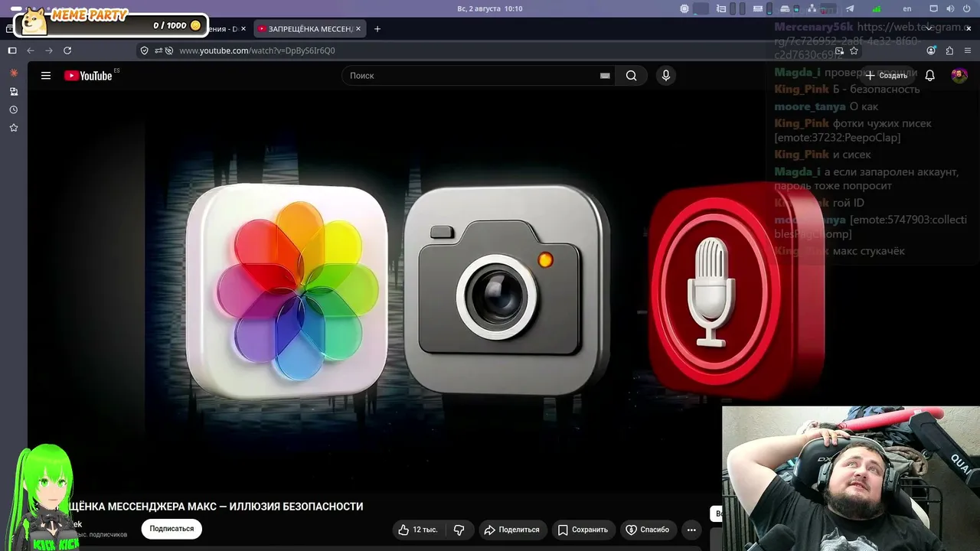The width and height of the screenshot is (980, 551).
Task: Open the volume speaker icon in system tray
Action: (x=949, y=8)
